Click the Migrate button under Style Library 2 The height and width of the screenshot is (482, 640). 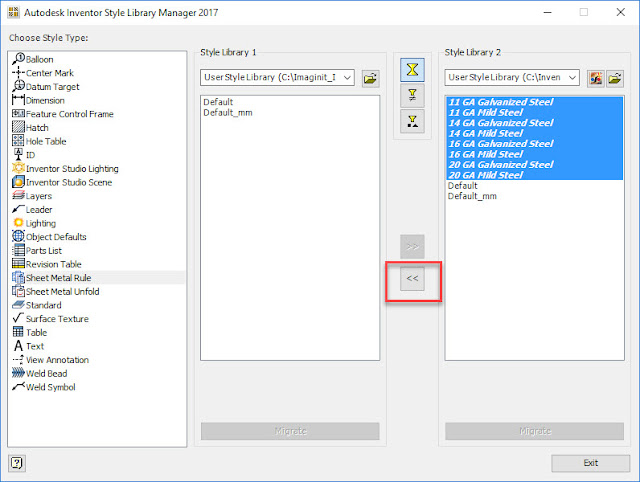point(535,431)
